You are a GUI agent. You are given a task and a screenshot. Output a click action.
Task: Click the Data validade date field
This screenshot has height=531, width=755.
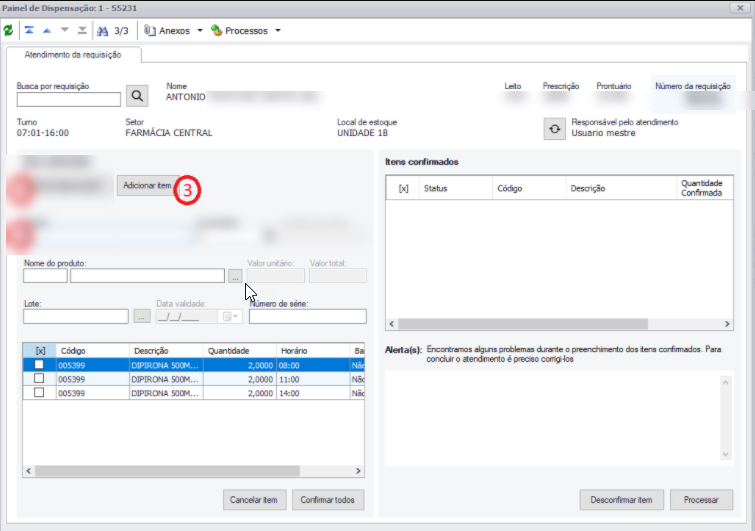(187, 316)
